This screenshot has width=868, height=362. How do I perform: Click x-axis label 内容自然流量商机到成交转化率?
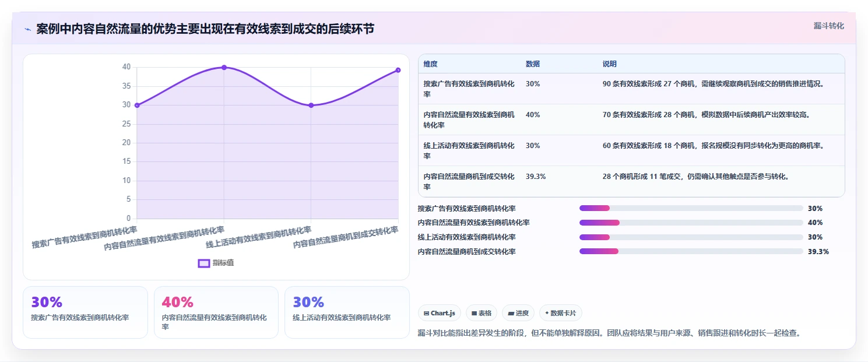pos(346,238)
